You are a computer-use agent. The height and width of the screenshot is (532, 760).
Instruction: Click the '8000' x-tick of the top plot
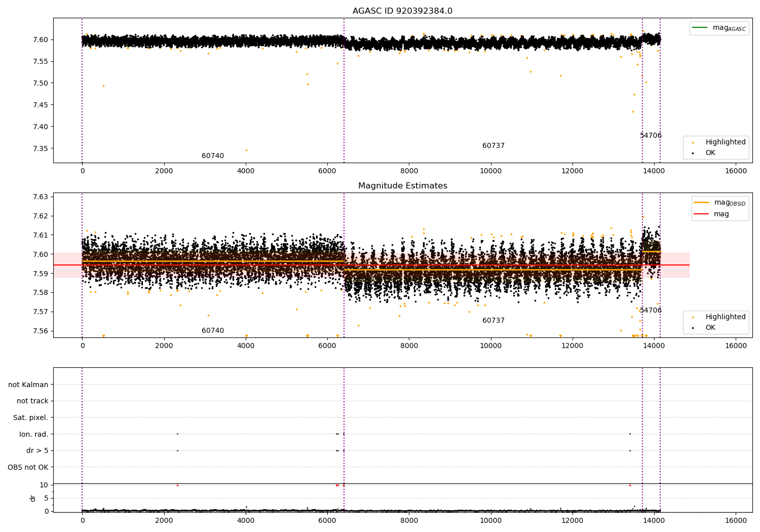[x=409, y=171]
